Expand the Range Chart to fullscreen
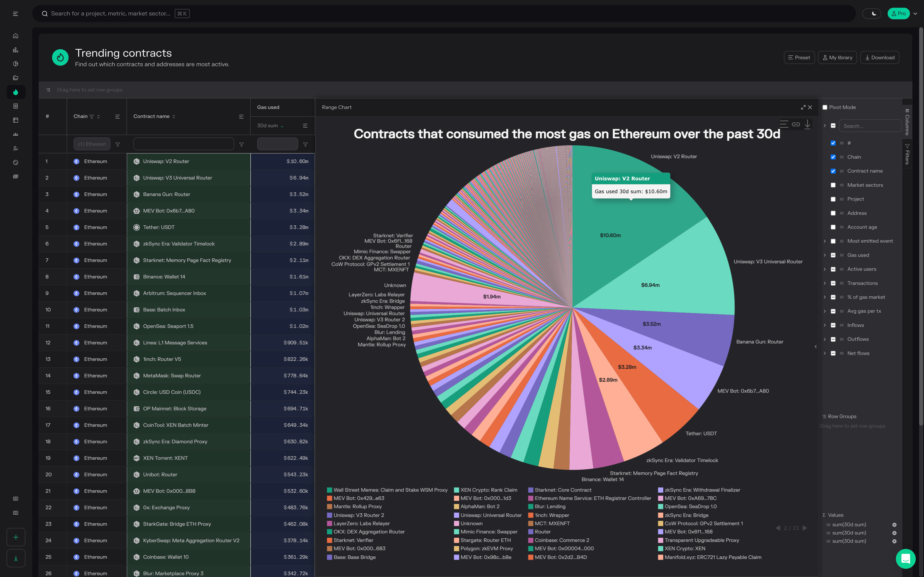924x577 pixels. [803, 108]
